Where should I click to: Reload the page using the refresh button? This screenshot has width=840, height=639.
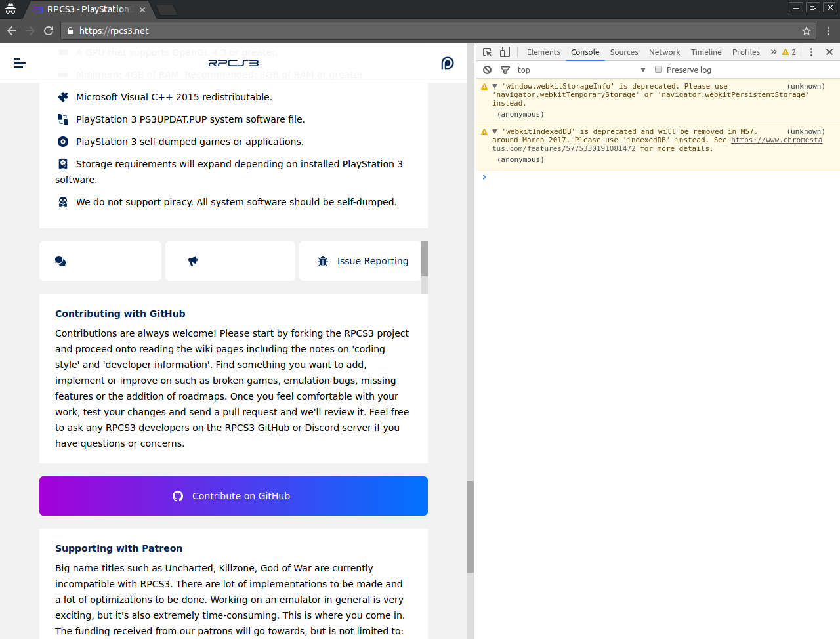point(49,31)
